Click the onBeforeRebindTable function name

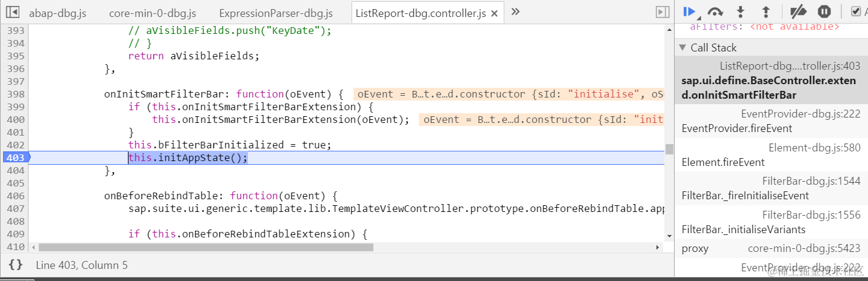click(164, 196)
